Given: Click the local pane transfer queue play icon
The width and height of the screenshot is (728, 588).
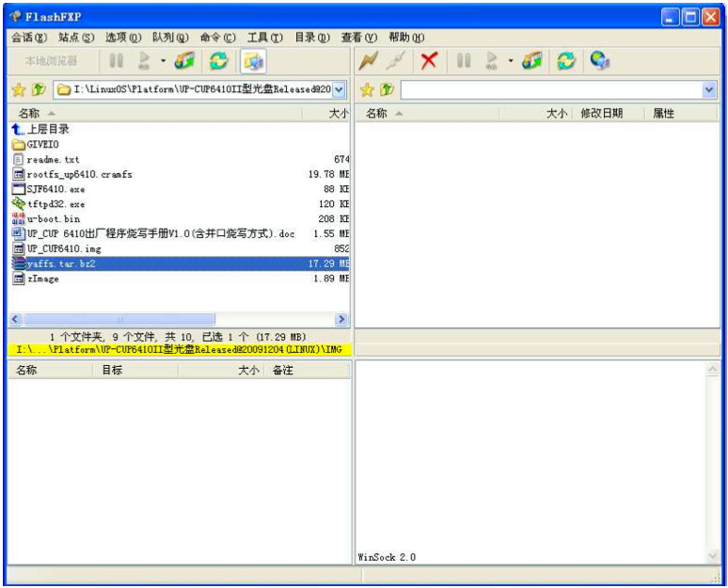Looking at the screenshot, I should [145, 60].
